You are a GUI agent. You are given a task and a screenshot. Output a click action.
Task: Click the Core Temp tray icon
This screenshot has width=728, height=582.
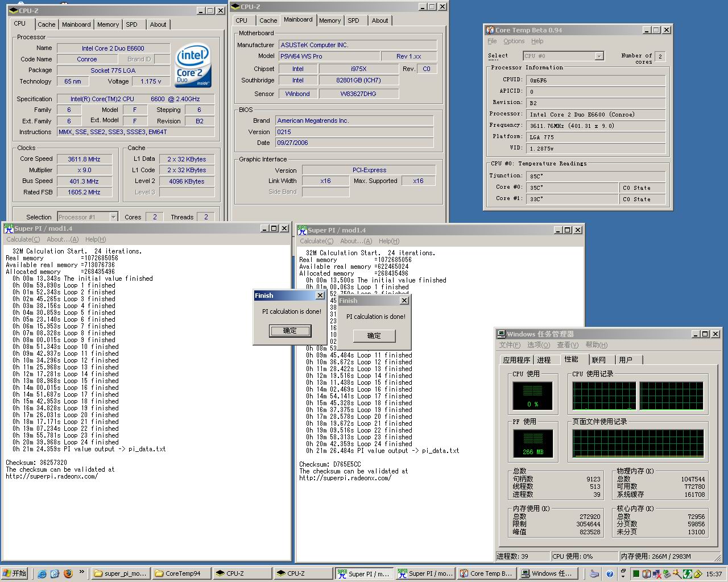tap(647, 574)
